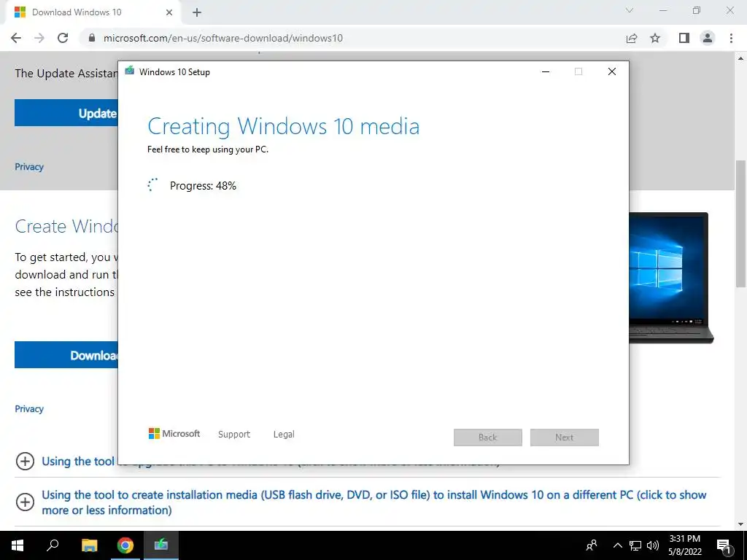747x560 pixels.
Task: Click the Microsoft logo in Setup
Action: [174, 433]
